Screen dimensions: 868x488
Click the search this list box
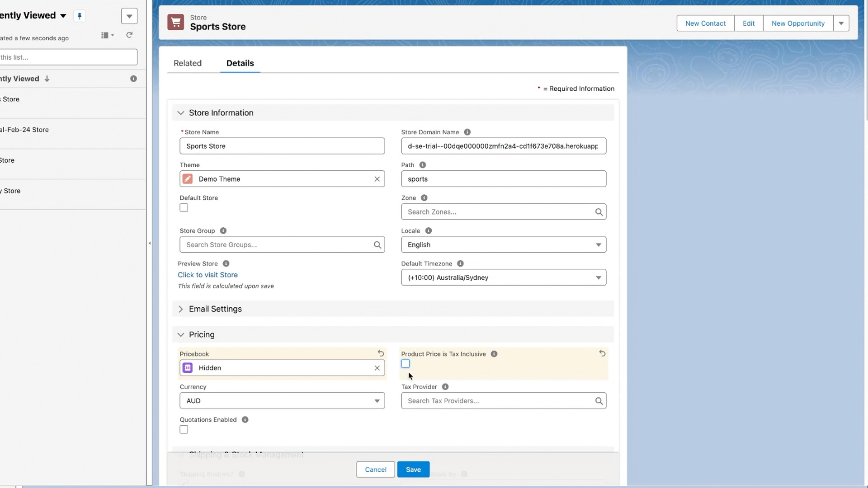pyautogui.click(x=68, y=57)
